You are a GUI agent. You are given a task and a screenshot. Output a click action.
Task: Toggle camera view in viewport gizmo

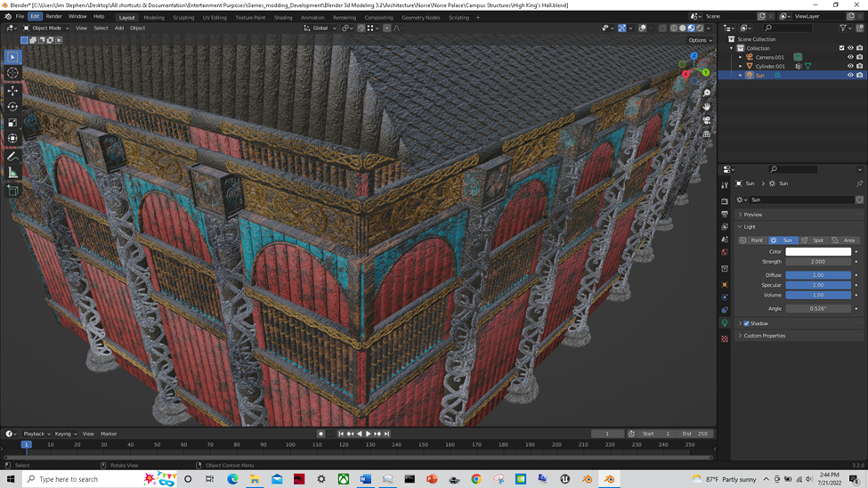coord(707,120)
